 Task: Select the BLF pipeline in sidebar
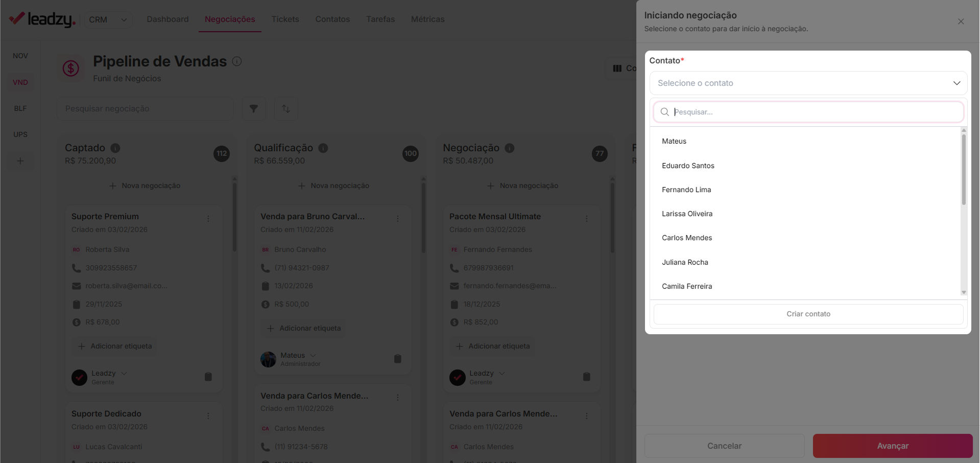(x=20, y=108)
